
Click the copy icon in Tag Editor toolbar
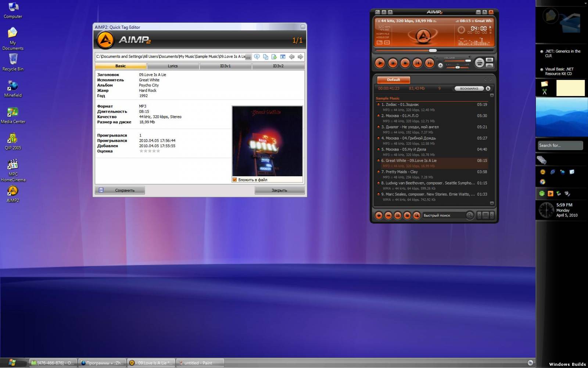265,57
